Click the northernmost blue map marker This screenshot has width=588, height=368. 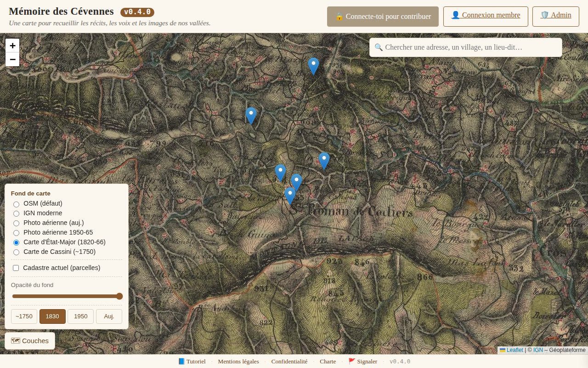point(313,66)
